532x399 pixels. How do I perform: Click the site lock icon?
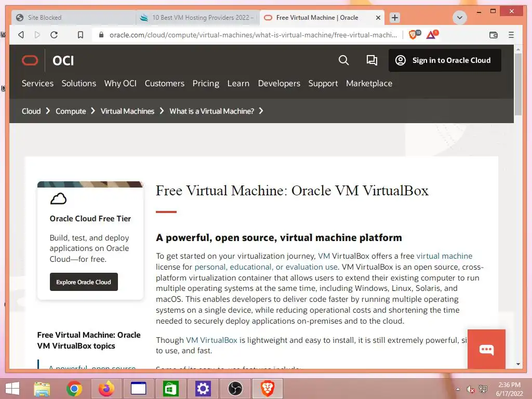point(101,35)
